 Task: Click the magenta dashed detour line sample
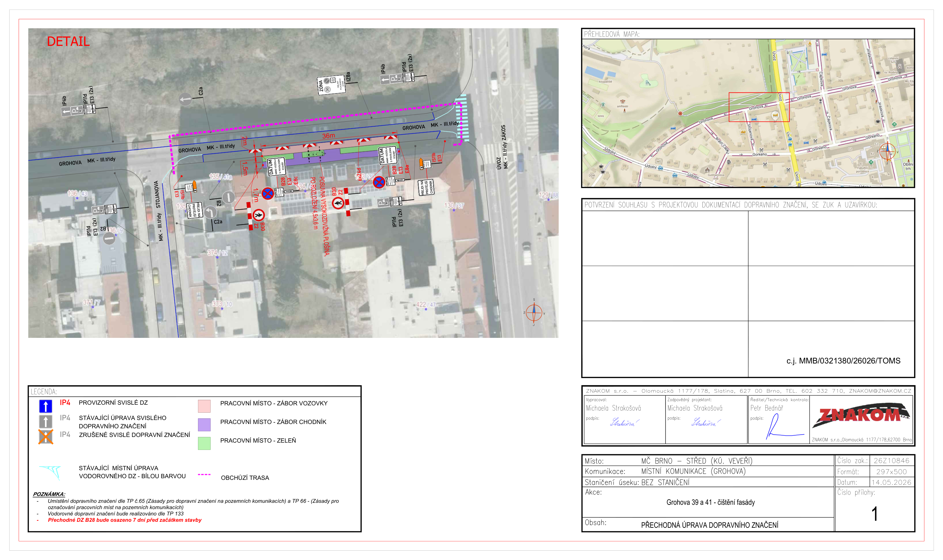pyautogui.click(x=204, y=474)
